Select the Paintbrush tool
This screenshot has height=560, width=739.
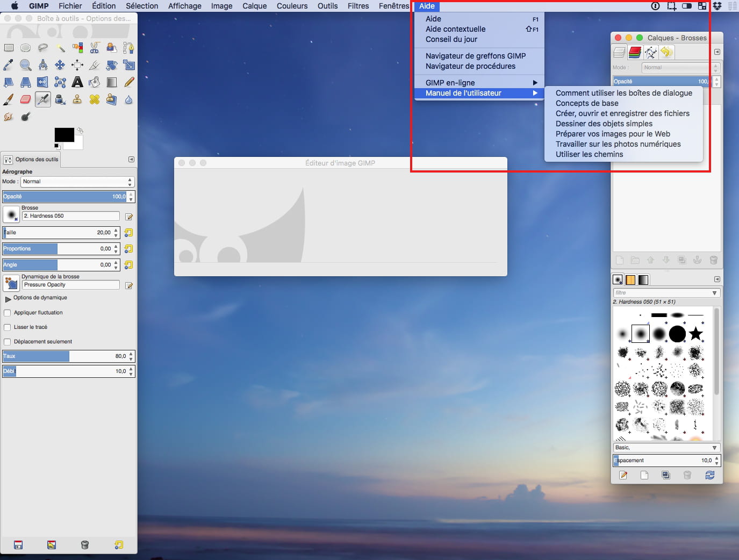(9, 99)
